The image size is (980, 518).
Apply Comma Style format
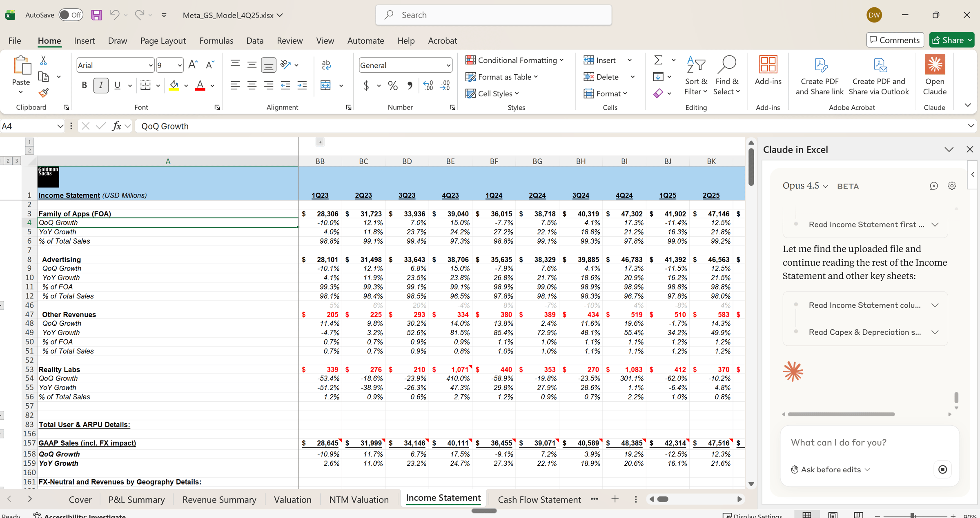pyautogui.click(x=410, y=85)
